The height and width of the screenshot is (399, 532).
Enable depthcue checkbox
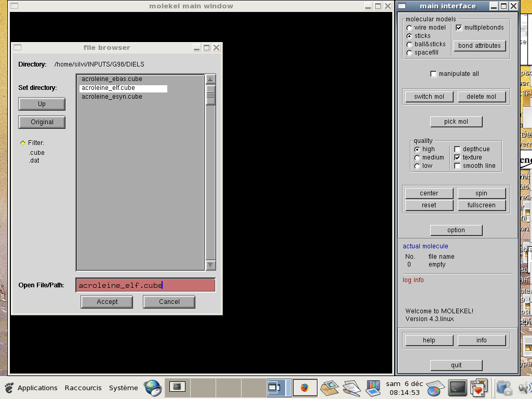(x=457, y=149)
